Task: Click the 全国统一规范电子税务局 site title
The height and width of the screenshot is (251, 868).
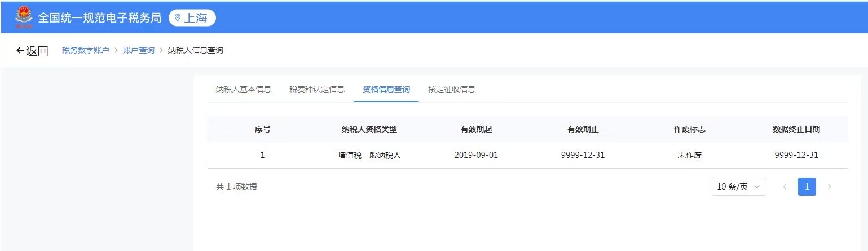Action: [100, 17]
